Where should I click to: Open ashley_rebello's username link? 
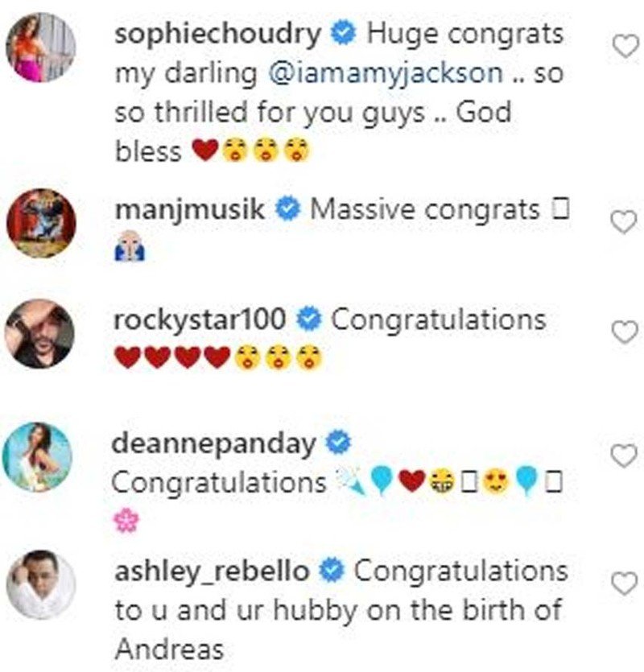[212, 571]
